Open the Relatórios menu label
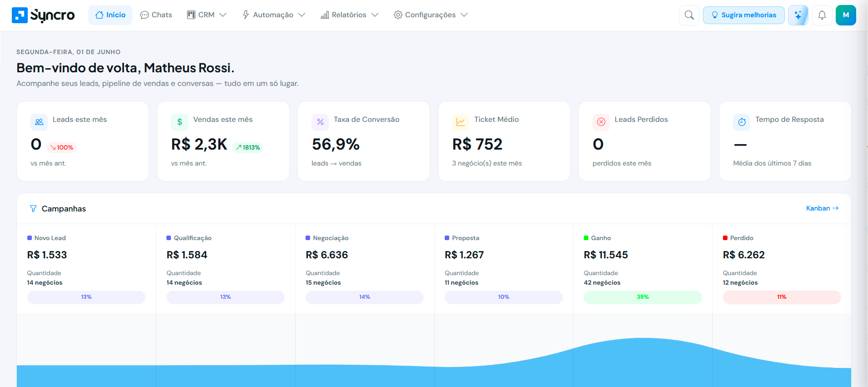Image resolution: width=868 pixels, height=387 pixels. coord(349,15)
